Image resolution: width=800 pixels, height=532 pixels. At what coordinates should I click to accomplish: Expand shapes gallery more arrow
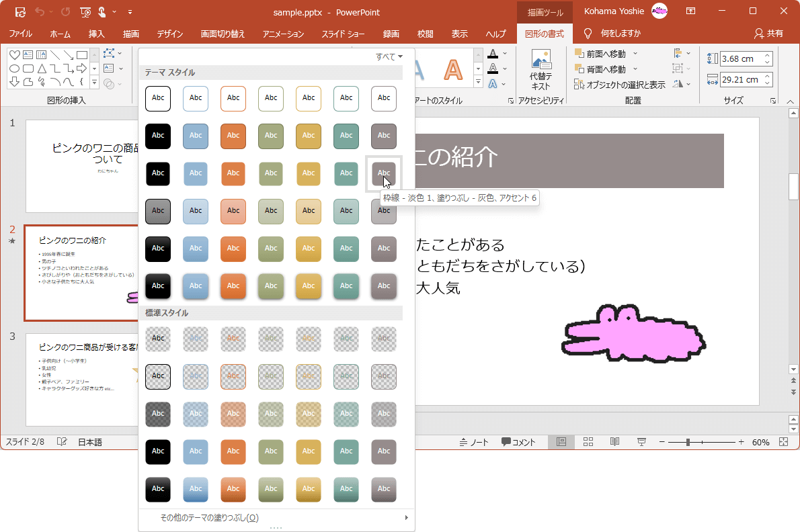94,81
